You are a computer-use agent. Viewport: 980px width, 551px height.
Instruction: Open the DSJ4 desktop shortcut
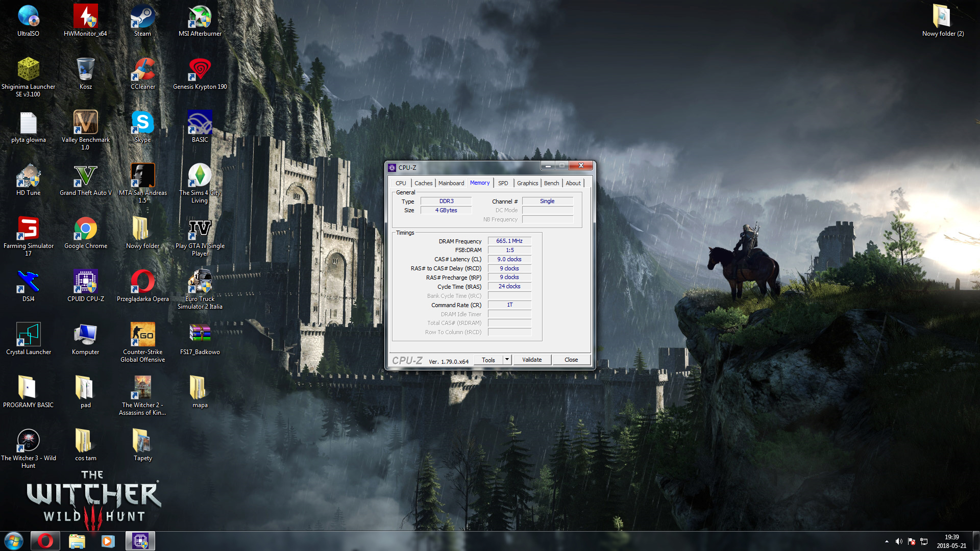coord(28,286)
